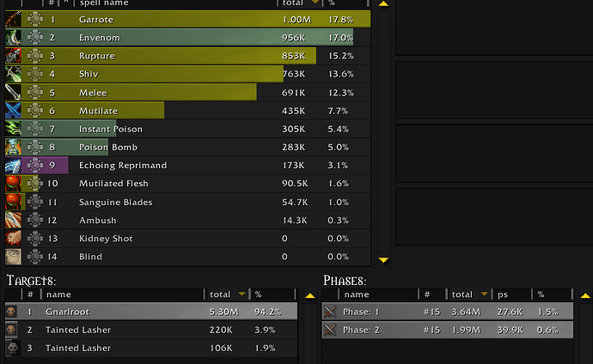593x364 pixels.
Task: Select the Rupture ability icon
Action: (13, 56)
